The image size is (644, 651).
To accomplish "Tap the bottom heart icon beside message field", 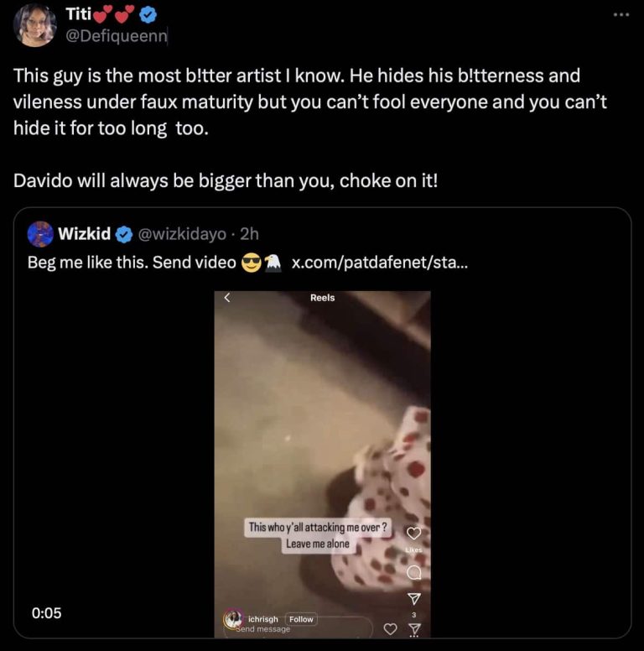I will point(390,629).
